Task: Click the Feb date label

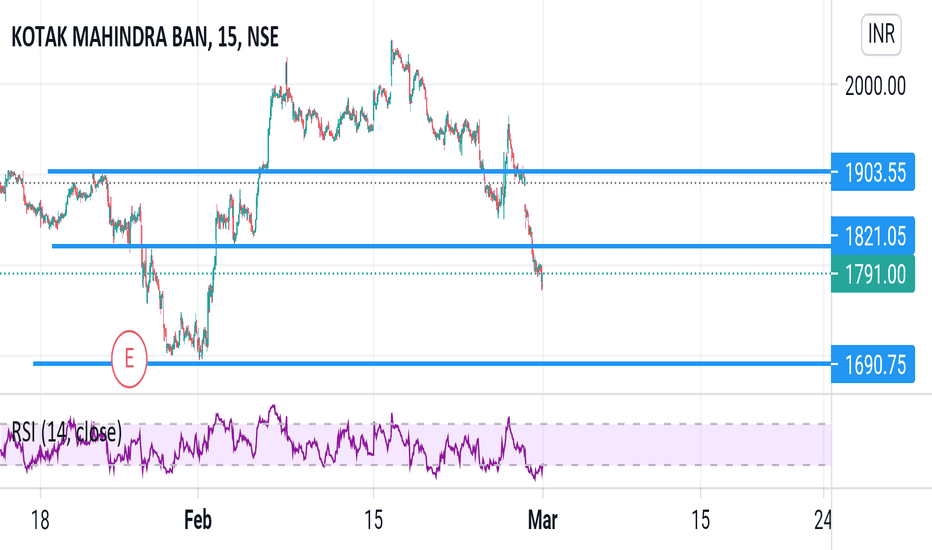Action: pos(198,520)
